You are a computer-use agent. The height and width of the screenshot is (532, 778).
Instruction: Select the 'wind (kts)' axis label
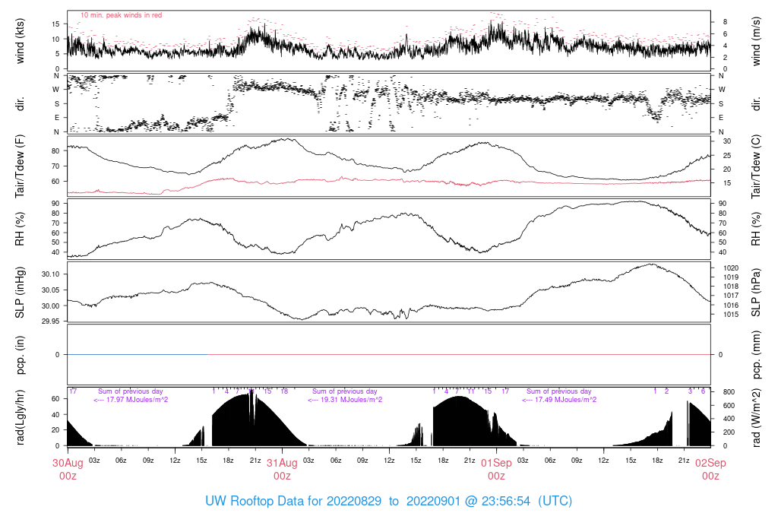(x=20, y=41)
